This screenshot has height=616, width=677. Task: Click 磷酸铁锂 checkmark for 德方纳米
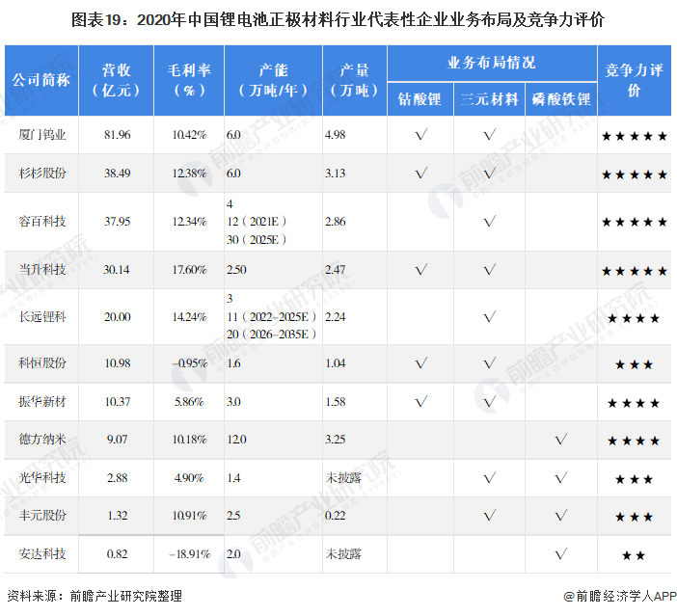[561, 440]
